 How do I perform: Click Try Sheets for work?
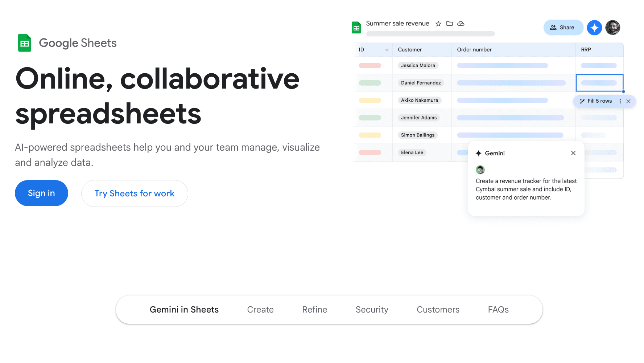click(135, 193)
